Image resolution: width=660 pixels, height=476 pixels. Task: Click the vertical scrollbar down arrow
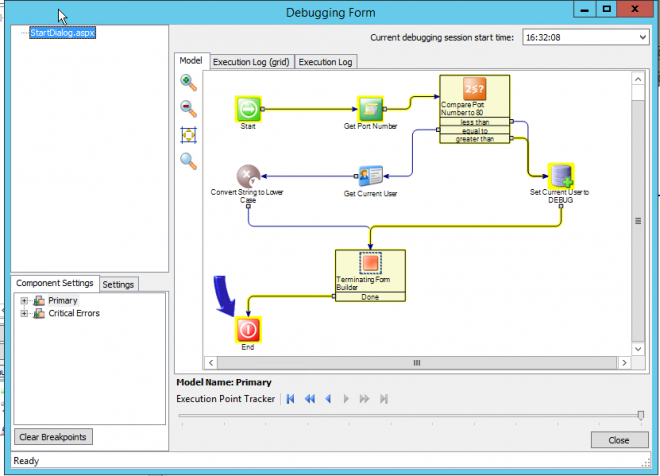(x=638, y=349)
